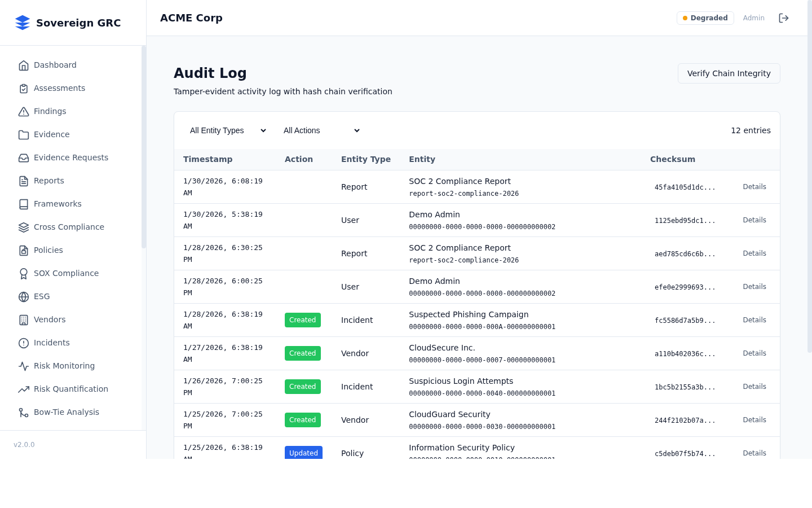Click the logout icon in the header
This screenshot has height=508, width=812.
tap(784, 17)
